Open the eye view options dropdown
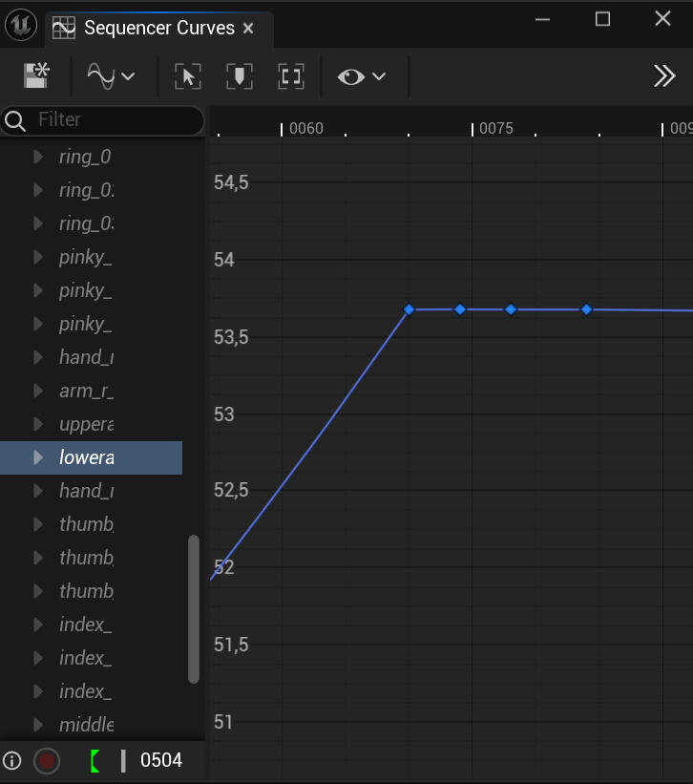The image size is (693, 784). click(362, 76)
